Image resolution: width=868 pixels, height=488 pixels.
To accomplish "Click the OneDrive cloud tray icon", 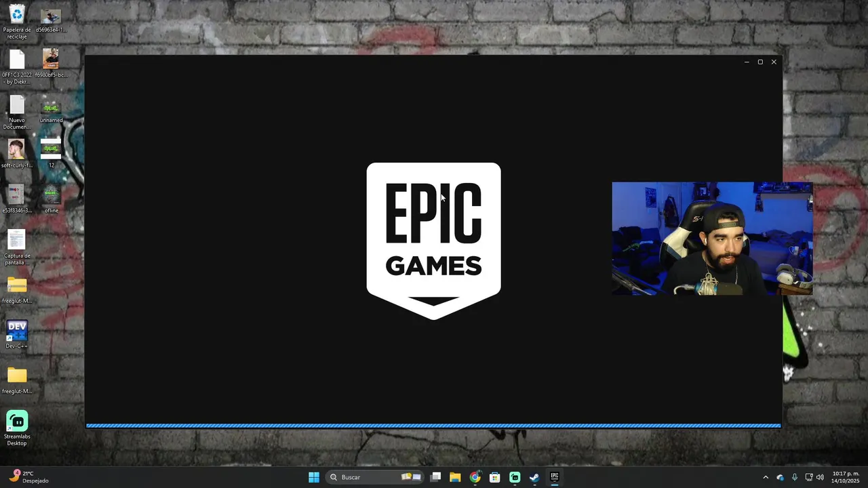I will click(x=780, y=477).
